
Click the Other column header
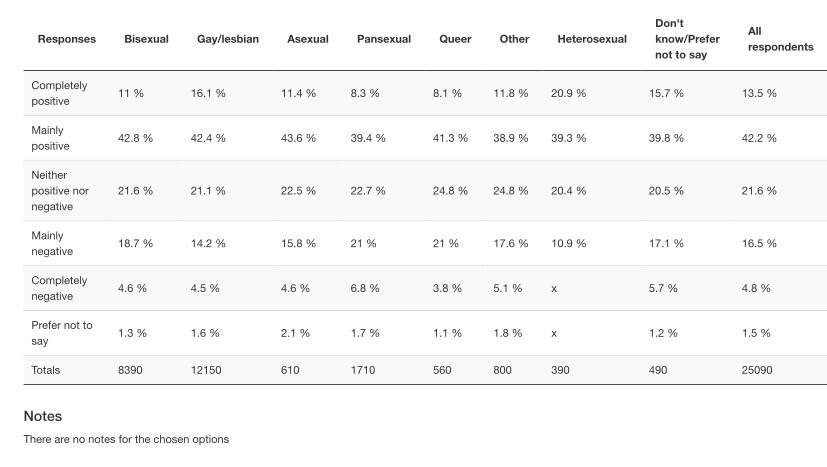pyautogui.click(x=514, y=39)
